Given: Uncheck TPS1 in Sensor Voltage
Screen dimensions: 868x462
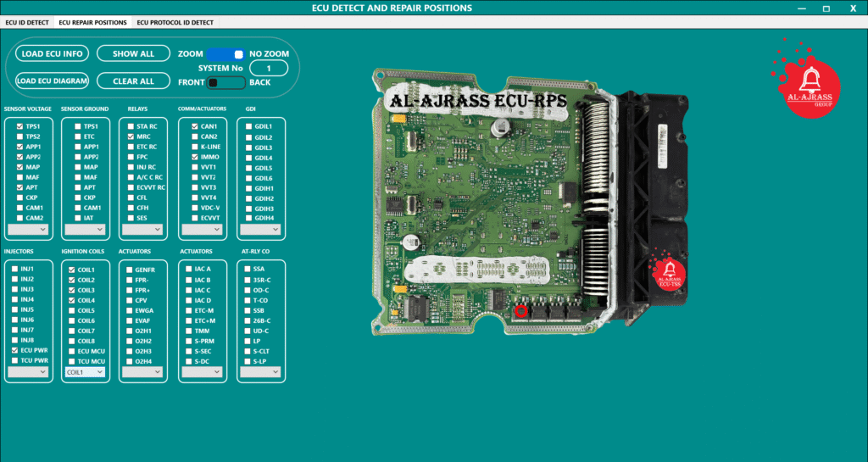Looking at the screenshot, I should pos(20,126).
